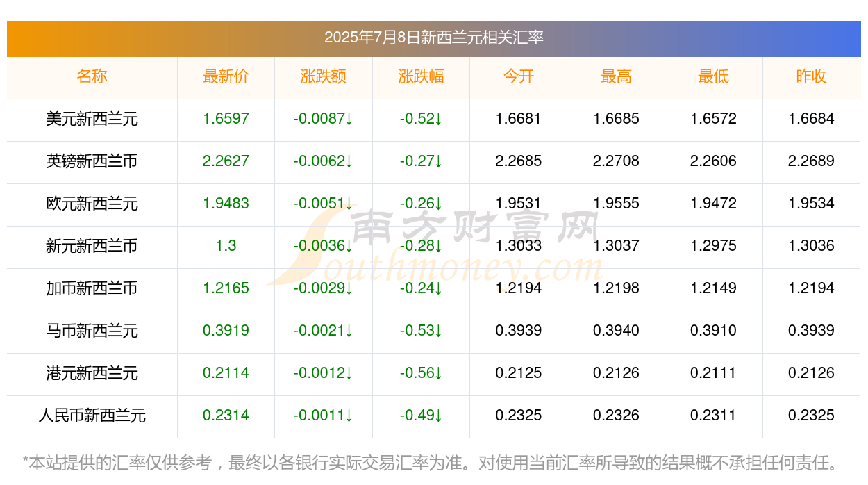Click high value 2.2708

click(616, 161)
